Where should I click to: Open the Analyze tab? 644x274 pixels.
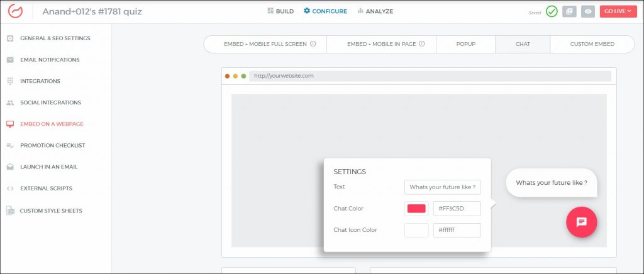[375, 11]
